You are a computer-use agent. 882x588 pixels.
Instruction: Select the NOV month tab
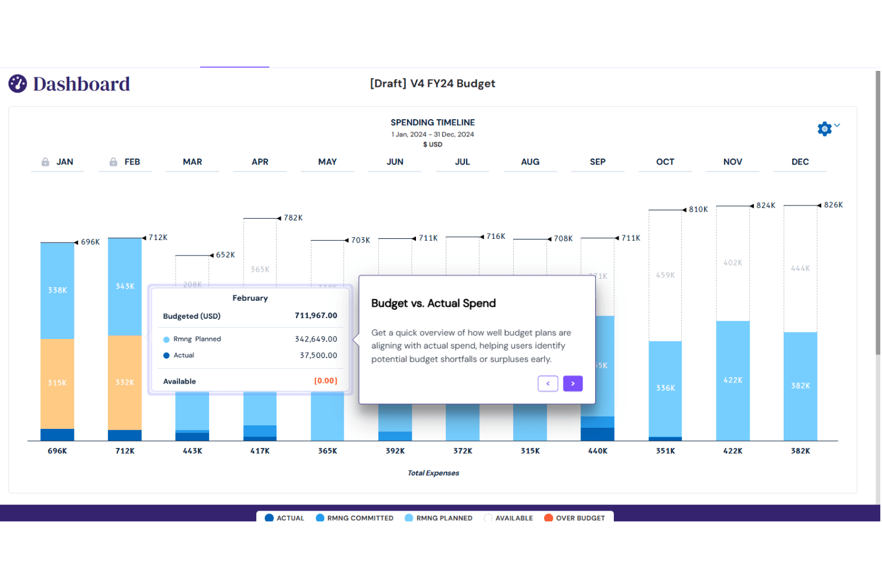click(733, 162)
